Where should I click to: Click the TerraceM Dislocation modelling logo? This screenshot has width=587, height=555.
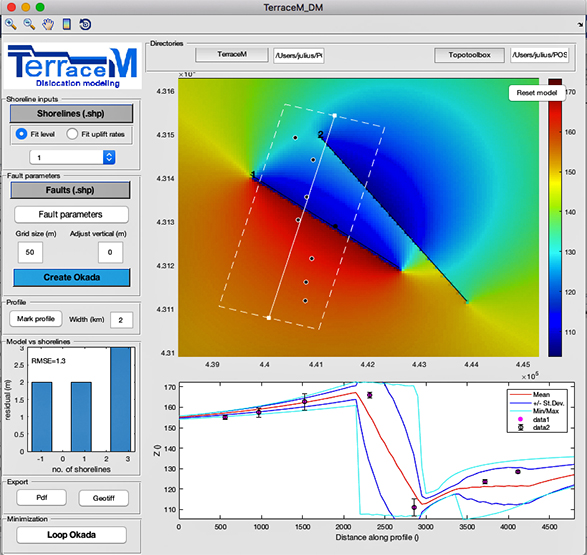[x=72, y=66]
